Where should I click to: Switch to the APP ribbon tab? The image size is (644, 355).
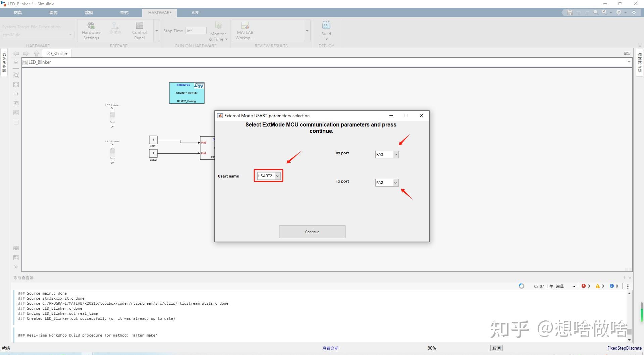pyautogui.click(x=195, y=12)
